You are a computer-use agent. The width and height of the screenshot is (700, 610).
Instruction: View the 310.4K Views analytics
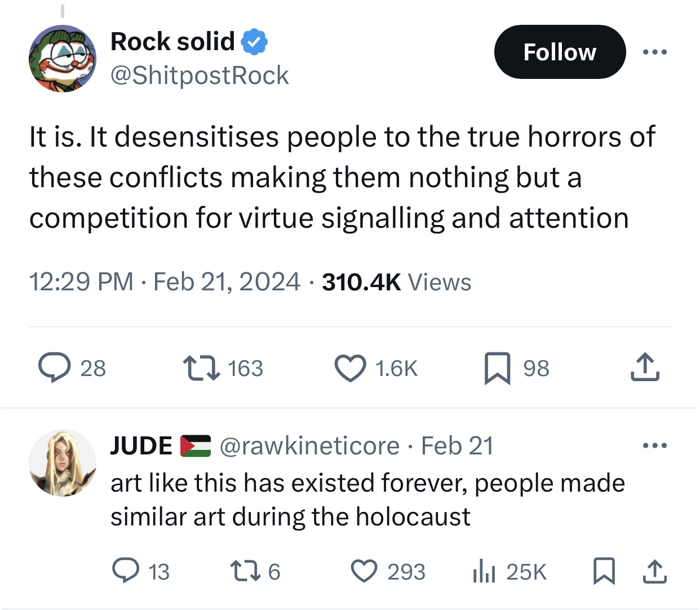[396, 282]
